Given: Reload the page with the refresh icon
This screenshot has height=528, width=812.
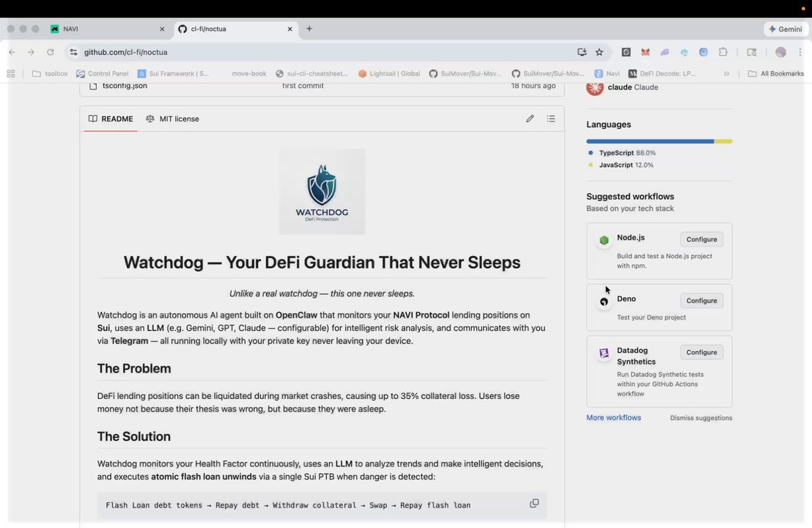Looking at the screenshot, I should [x=51, y=52].
